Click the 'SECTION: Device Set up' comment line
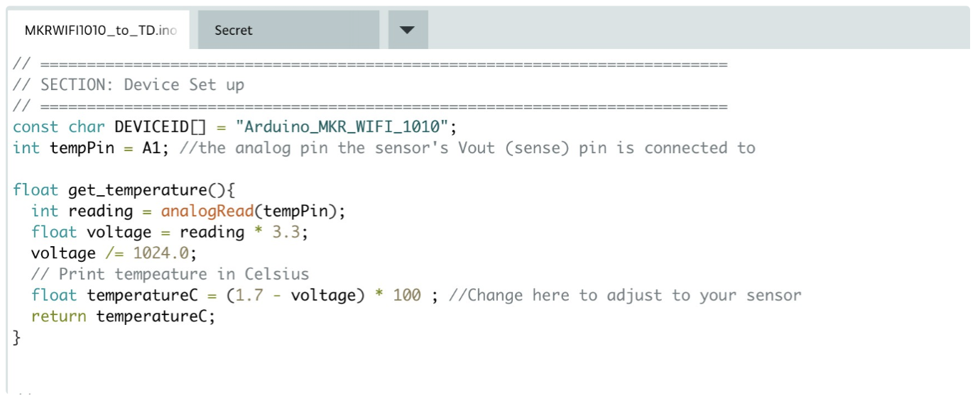980x420 pixels. pyautogui.click(x=142, y=85)
